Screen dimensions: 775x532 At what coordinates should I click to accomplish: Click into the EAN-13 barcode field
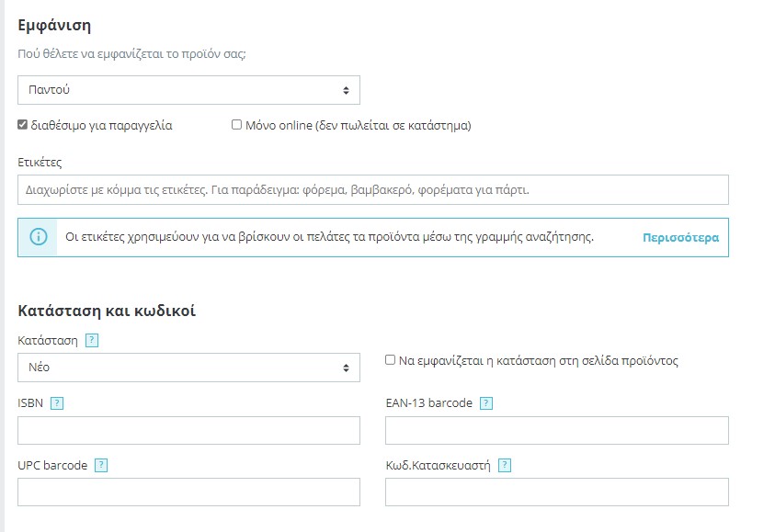tap(556, 430)
